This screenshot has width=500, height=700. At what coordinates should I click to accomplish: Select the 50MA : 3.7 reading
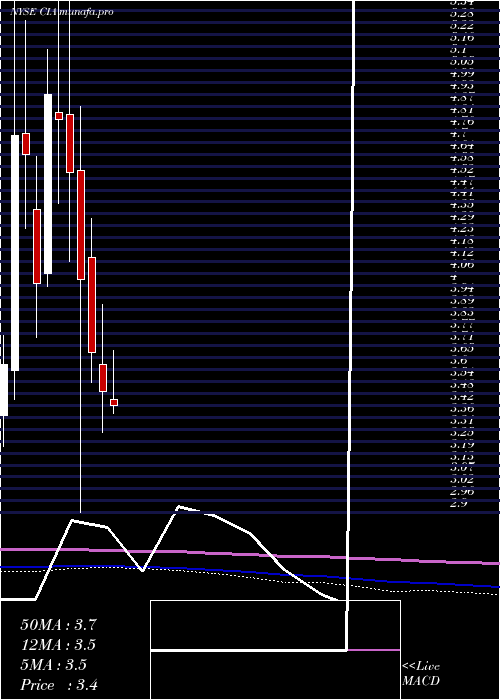pos(58,625)
